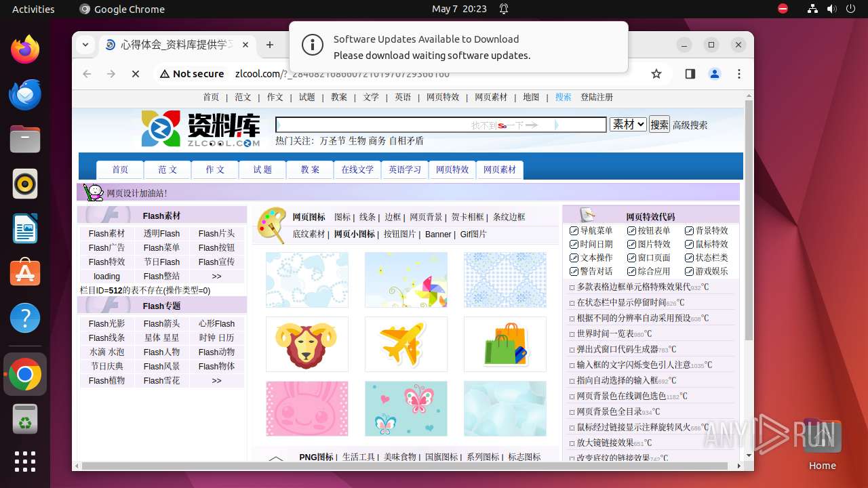Open the yellow airplane icon thumbnail
This screenshot has width=868, height=488.
tap(406, 344)
